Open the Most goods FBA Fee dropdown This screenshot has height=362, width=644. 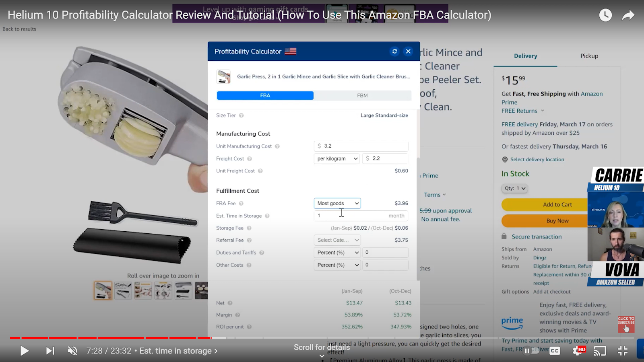tap(337, 203)
